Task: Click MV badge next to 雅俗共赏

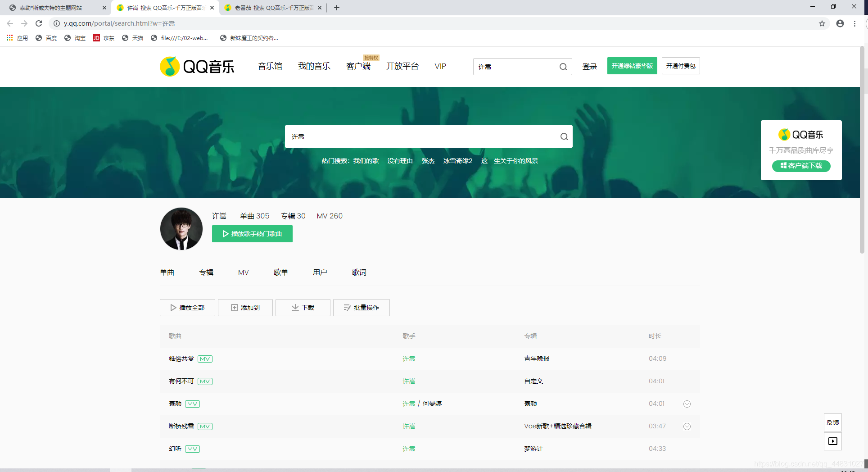Action: [205, 359]
